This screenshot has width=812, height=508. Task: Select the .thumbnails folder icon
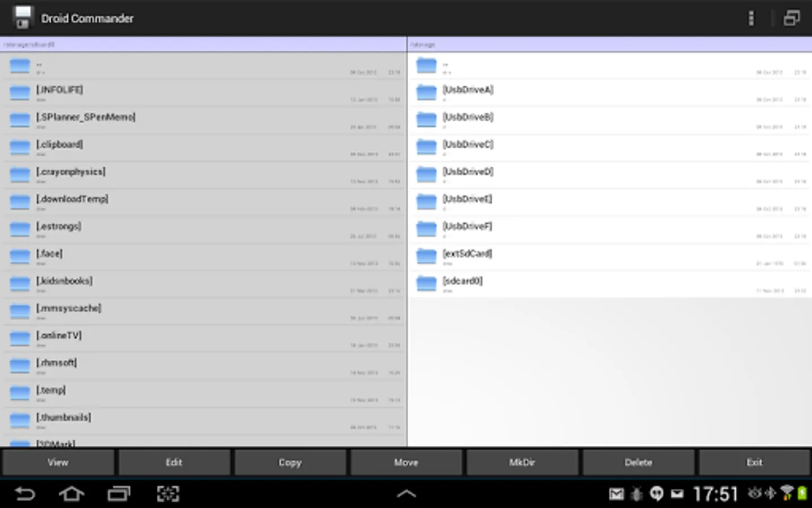point(20,420)
